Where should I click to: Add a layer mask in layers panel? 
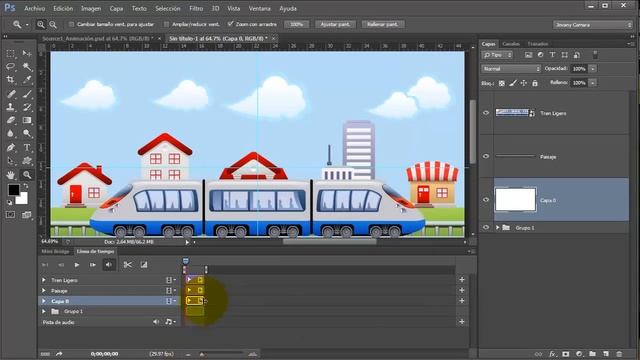(566, 354)
